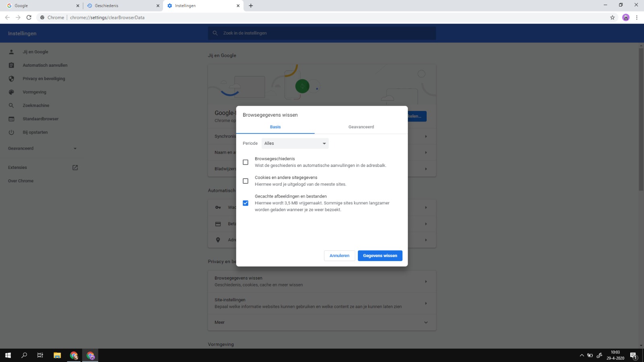
Task: Open Site-instellingen row
Action: coord(322,303)
